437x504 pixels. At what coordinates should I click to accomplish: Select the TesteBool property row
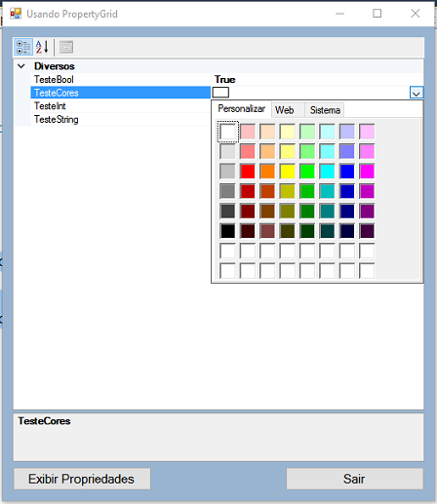[x=120, y=80]
